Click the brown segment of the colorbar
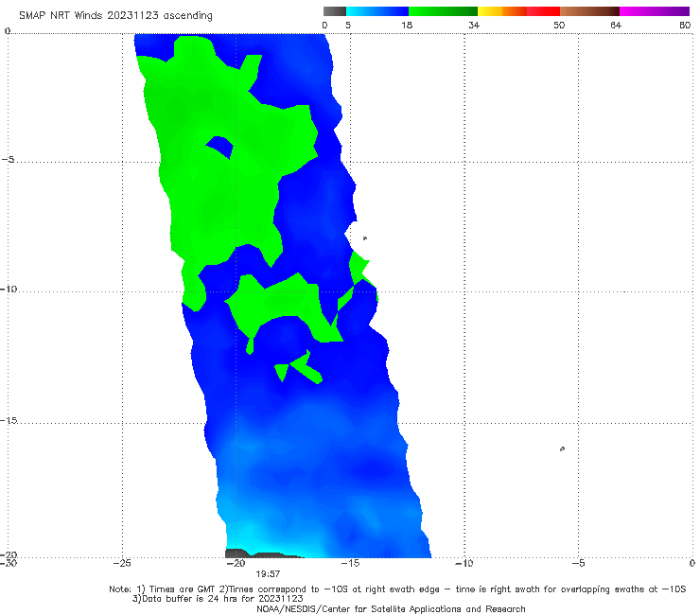Screen dimensions: 700x615 click(589, 11)
